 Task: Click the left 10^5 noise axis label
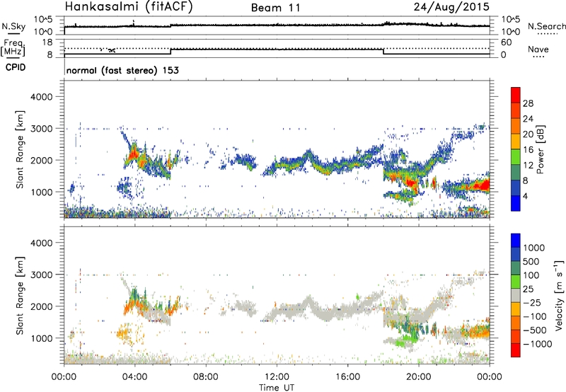pyautogui.click(x=43, y=20)
